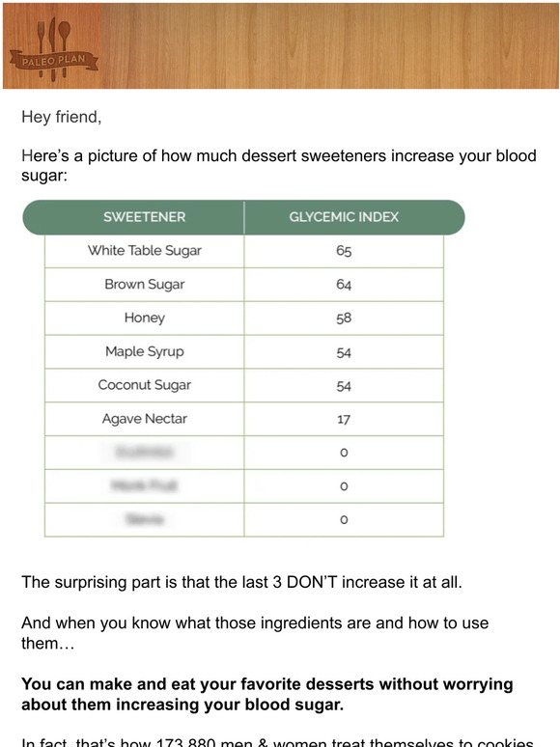This screenshot has height=747, width=560.
Task: Click the 'Hey friend,' greeting text
Action: click(62, 117)
